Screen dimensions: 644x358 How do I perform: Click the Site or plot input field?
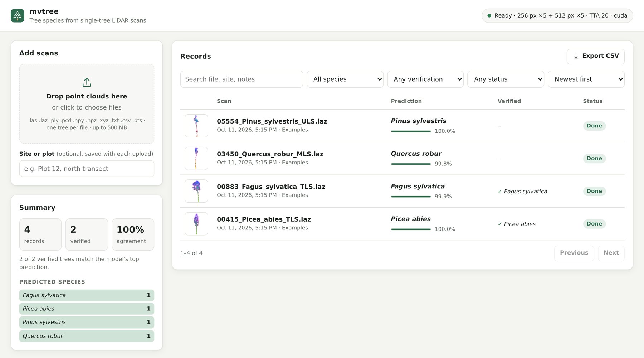click(x=87, y=169)
